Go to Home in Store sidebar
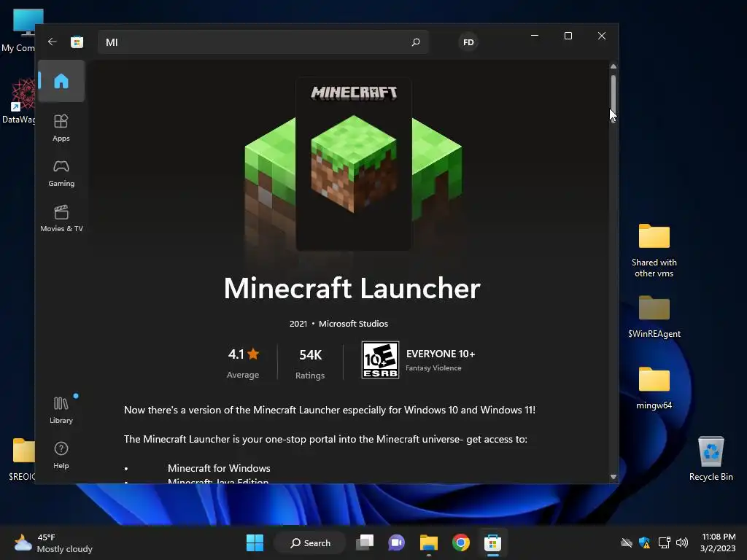 tap(61, 81)
